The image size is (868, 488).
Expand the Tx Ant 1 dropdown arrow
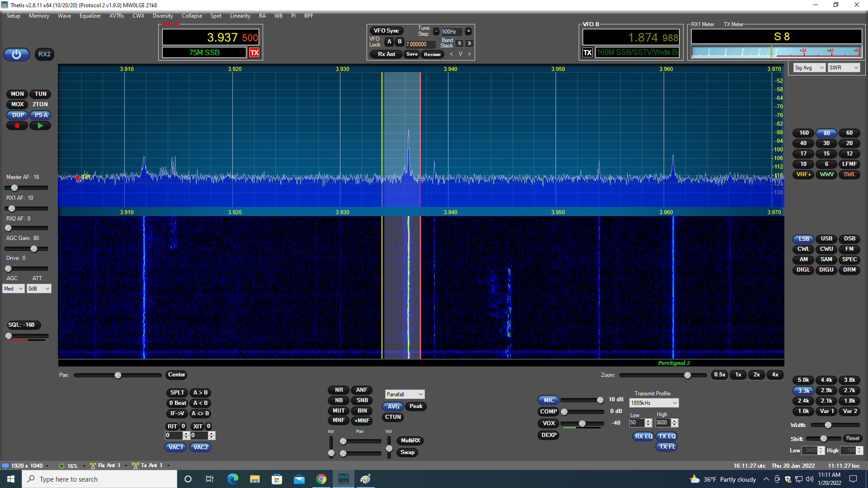pos(168,466)
